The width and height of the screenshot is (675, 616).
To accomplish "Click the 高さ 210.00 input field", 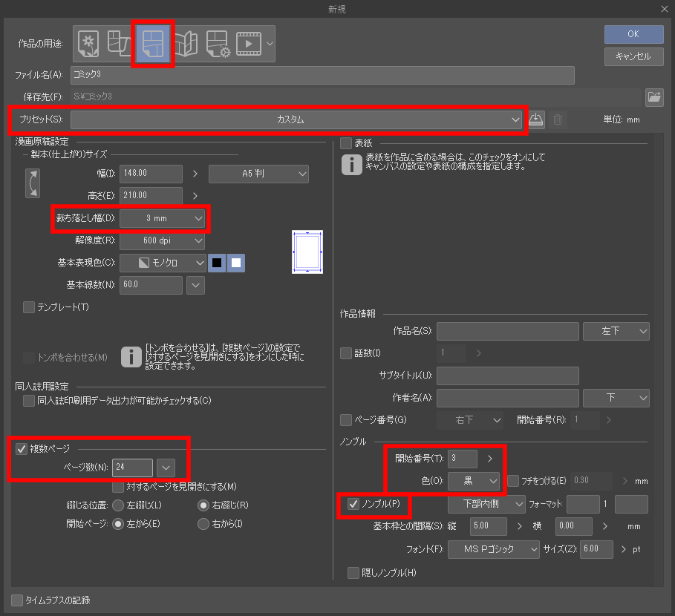I will pos(151,196).
